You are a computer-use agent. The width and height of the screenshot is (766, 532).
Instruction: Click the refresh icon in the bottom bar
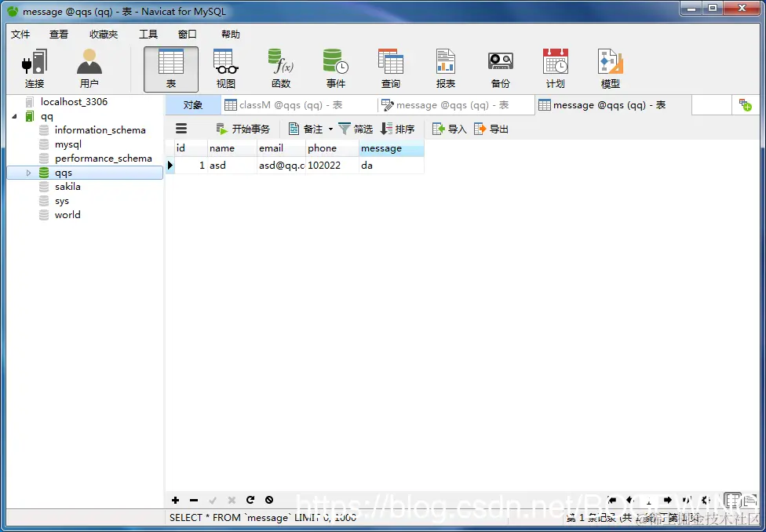coord(250,500)
